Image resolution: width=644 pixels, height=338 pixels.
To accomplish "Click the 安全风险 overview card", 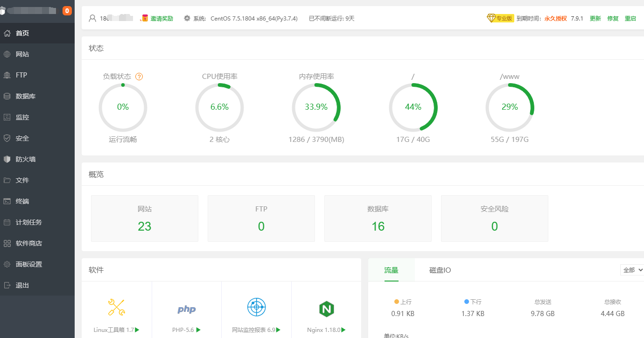I will pyautogui.click(x=494, y=218).
